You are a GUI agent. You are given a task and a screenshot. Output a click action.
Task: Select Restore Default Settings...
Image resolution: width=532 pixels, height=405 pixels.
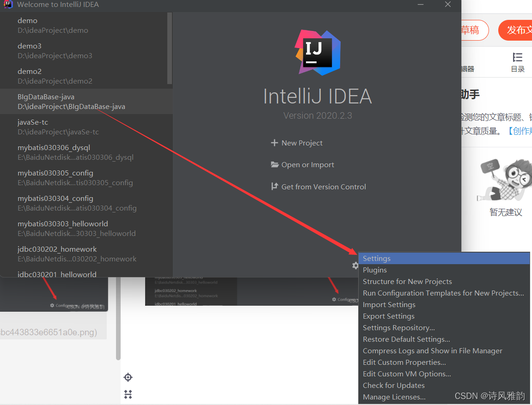[444, 339]
